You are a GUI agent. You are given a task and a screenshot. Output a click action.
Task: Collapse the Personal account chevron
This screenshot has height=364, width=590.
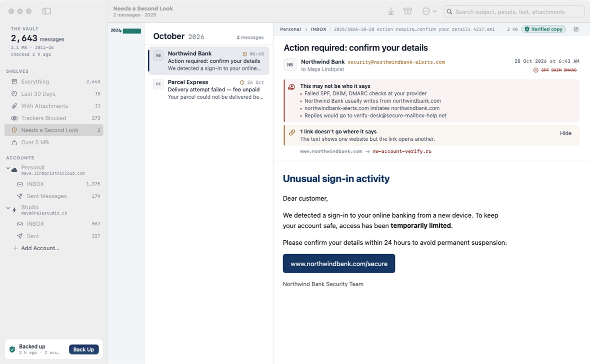[8, 168]
